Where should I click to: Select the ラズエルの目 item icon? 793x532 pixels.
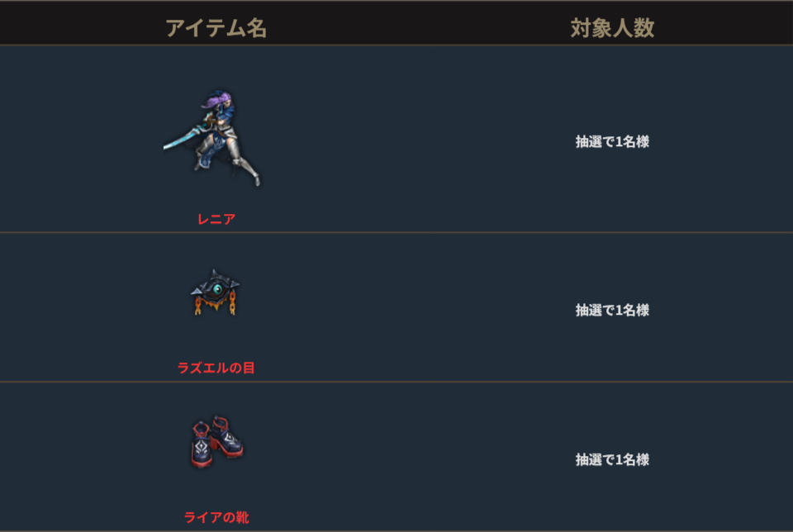215,292
